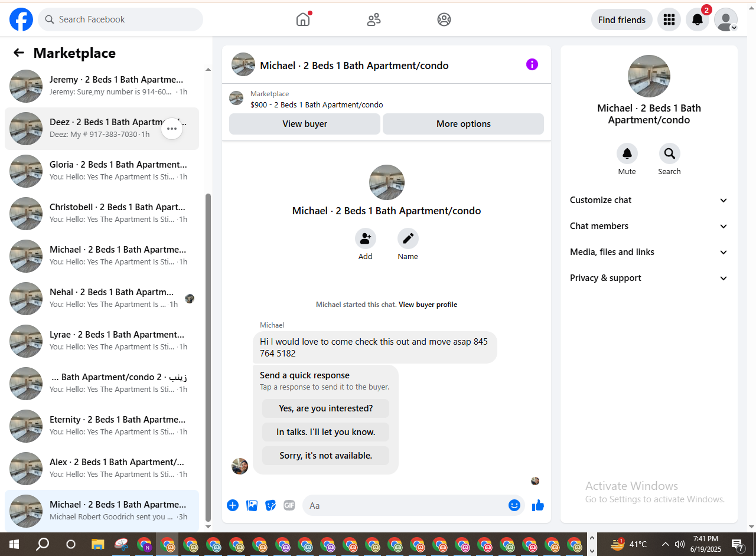Click in the Search Facebook field

[120, 19]
